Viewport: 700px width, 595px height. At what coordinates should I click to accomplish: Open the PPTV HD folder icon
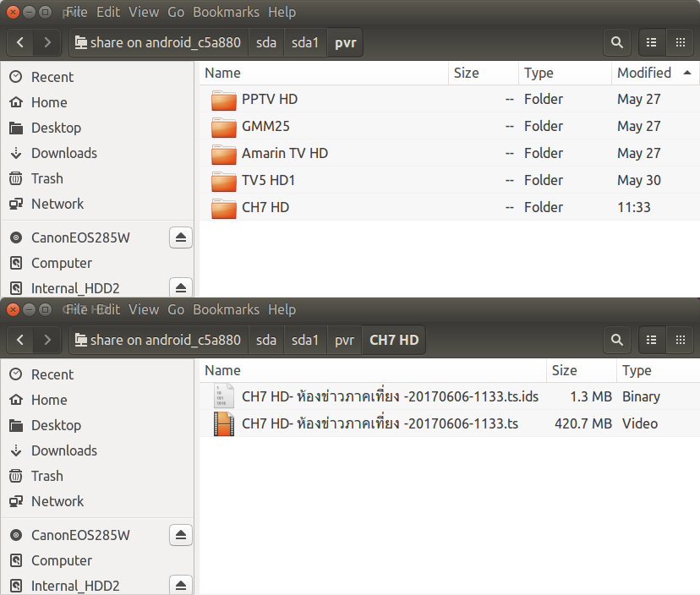pyautogui.click(x=224, y=100)
